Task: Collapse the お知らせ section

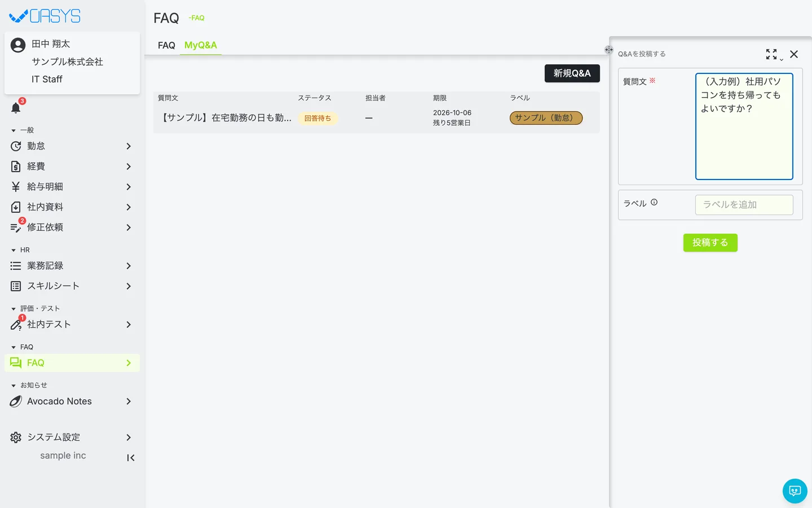Action: pyautogui.click(x=14, y=386)
